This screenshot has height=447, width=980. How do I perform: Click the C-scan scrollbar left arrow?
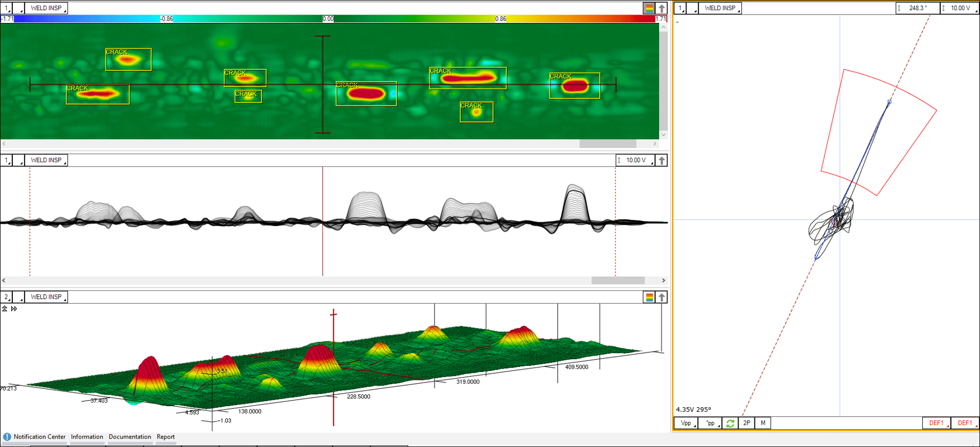tap(4, 144)
